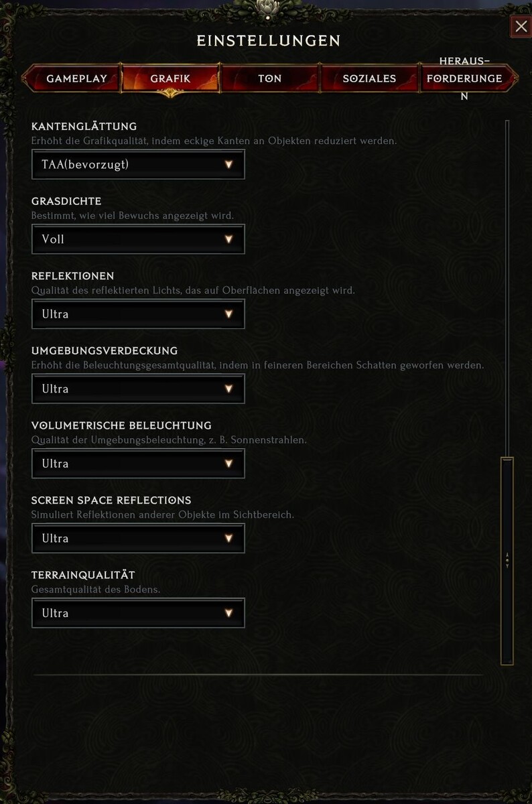Select the Grafik tab
The width and height of the screenshot is (532, 804).
coord(170,78)
